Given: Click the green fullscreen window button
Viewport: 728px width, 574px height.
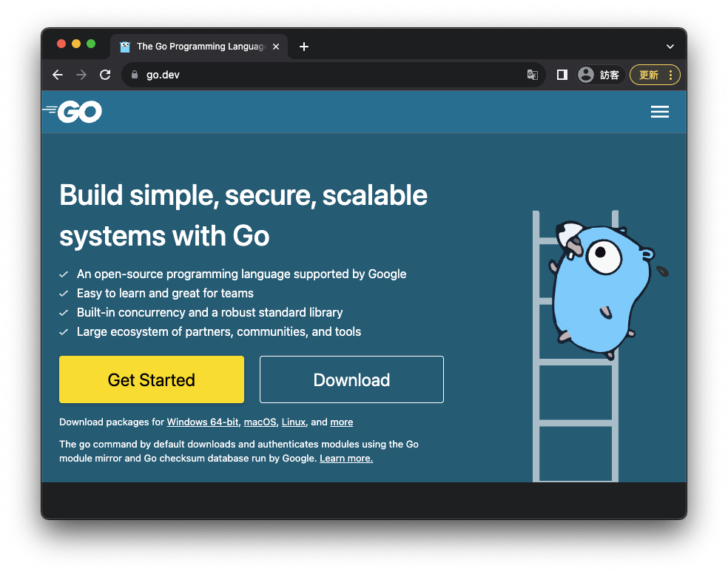Looking at the screenshot, I should pos(91,44).
